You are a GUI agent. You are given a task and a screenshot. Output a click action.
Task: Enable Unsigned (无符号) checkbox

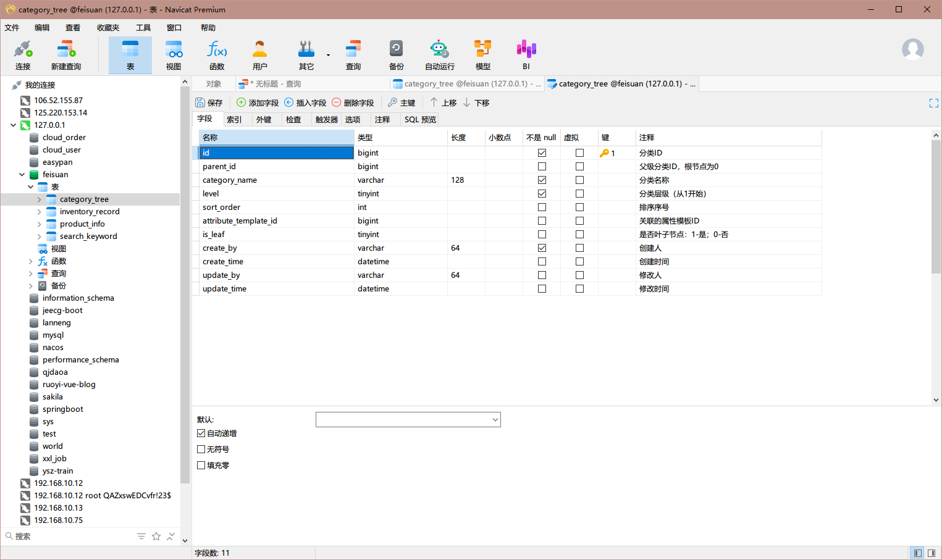click(201, 449)
